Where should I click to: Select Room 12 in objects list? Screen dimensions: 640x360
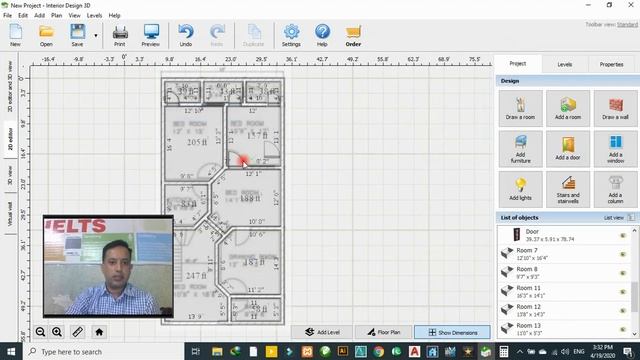tap(564, 310)
